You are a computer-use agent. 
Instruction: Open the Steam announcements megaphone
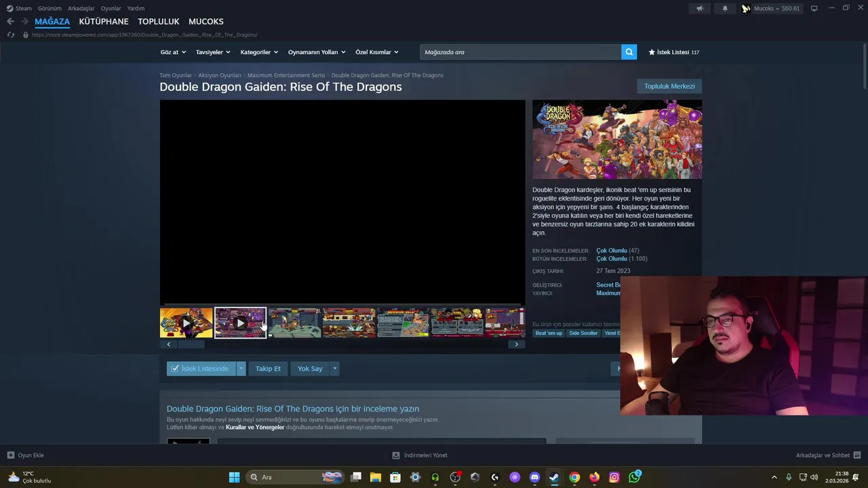pos(700,8)
